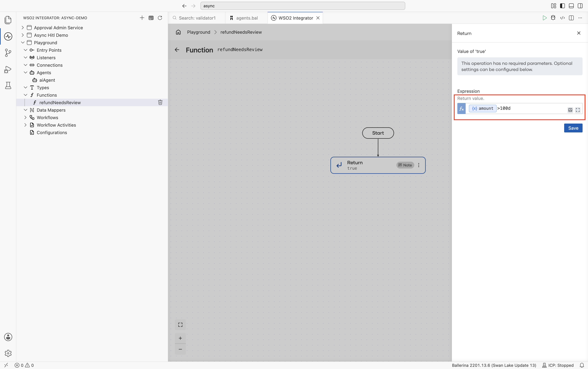Viewport: 588px width, 369px height.
Task: Close the WSO2 Integrator tab
Action: click(318, 18)
